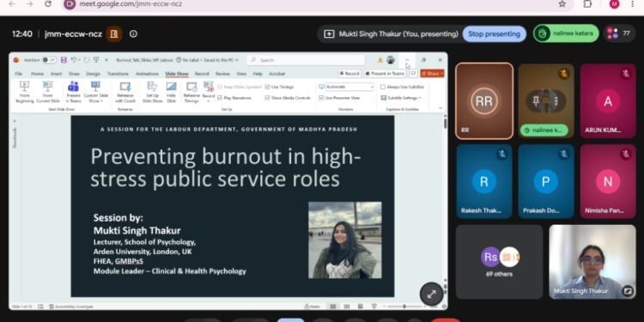Start slideshow From Beginning

[x=25, y=92]
